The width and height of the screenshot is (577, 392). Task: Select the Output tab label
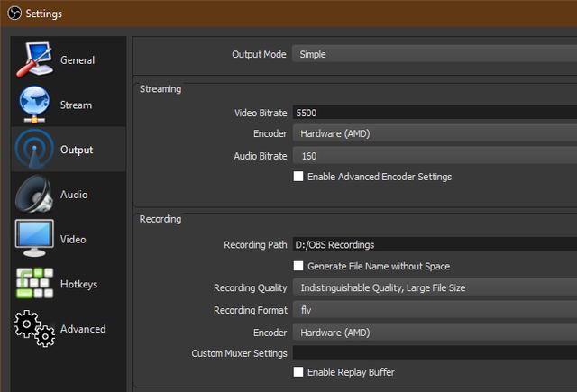coord(77,150)
